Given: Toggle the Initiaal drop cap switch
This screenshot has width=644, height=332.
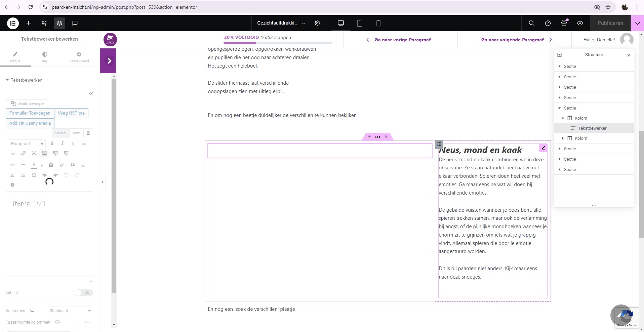Looking at the screenshot, I should (84, 293).
